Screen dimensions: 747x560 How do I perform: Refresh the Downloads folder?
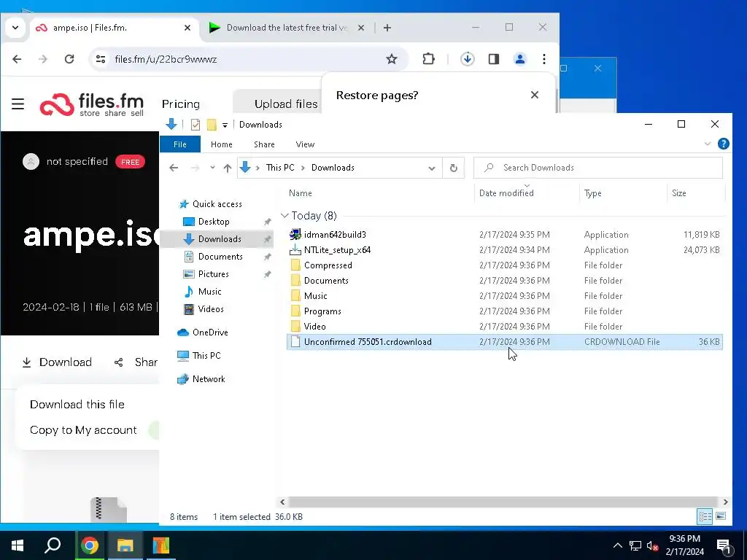pyautogui.click(x=454, y=168)
